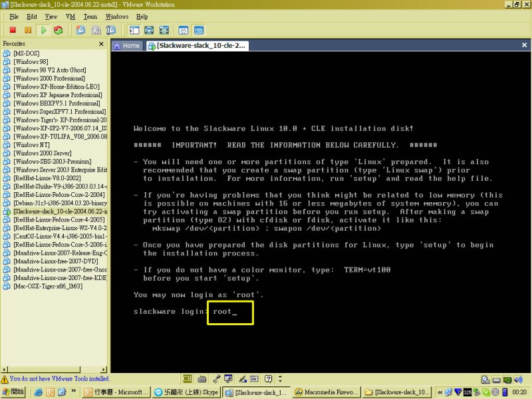Expand the language bar options arrow
Image resolution: width=532 pixels, height=399 pixels.
coord(280,378)
